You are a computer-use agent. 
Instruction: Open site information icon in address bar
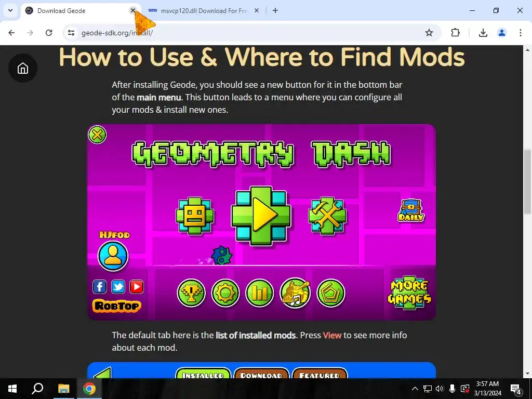tap(71, 33)
